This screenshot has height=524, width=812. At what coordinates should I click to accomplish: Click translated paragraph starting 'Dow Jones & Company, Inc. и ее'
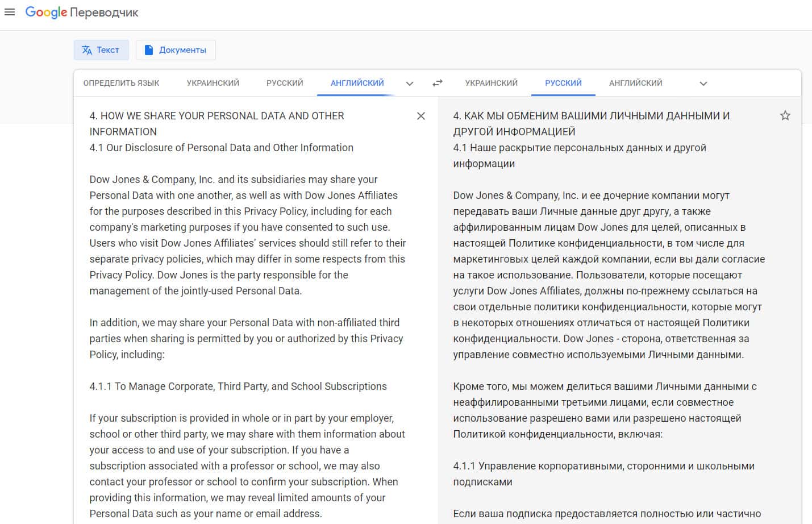click(x=609, y=275)
